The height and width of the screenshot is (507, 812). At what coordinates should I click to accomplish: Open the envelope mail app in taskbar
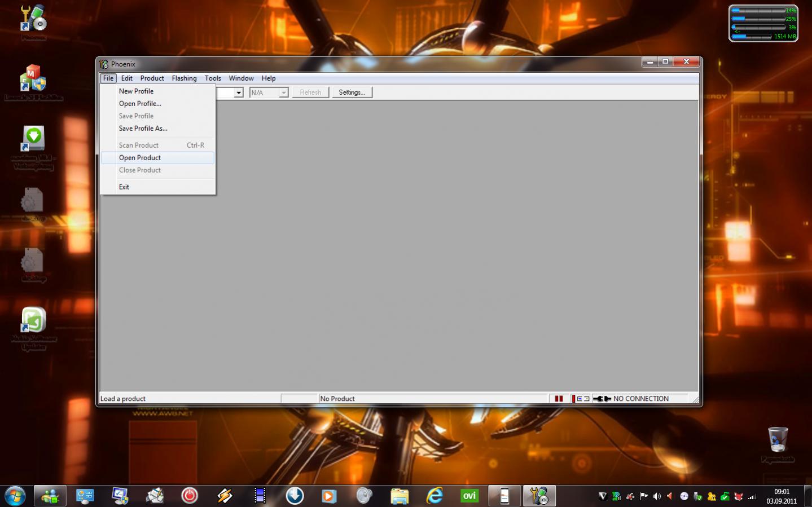click(155, 496)
